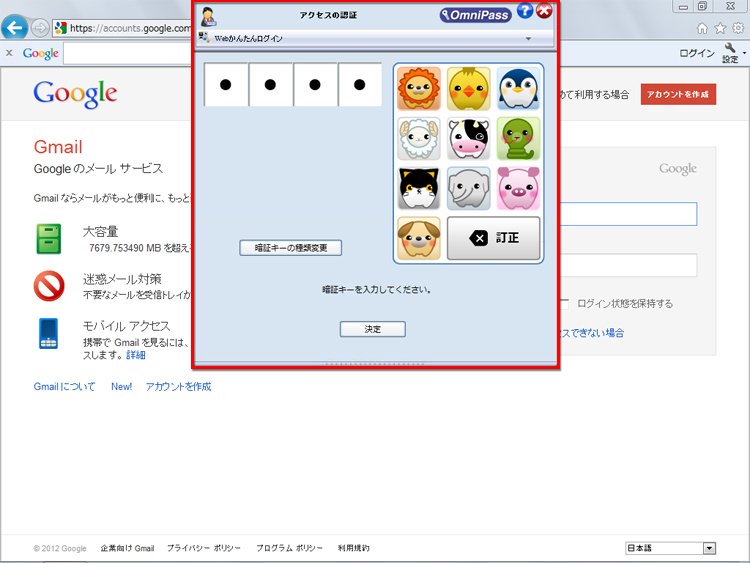
Task: Click 暗証キーの種類変更 button
Action: click(x=290, y=248)
